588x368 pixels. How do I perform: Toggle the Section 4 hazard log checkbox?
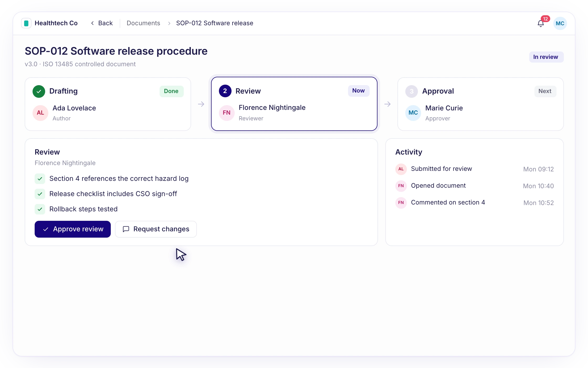point(40,179)
